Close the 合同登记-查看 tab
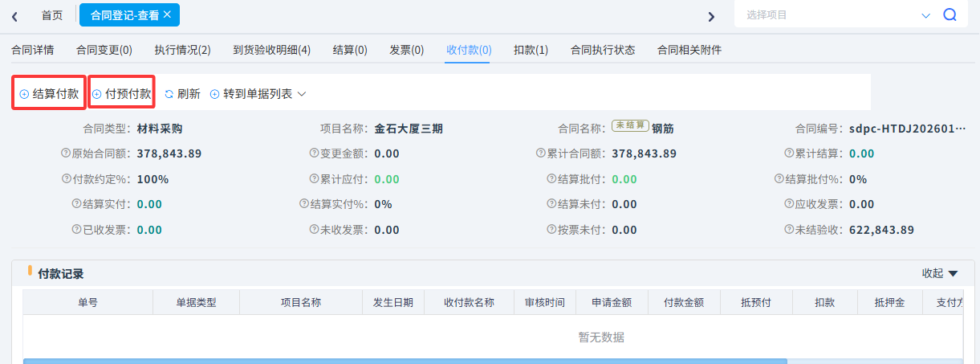Image resolution: width=980 pixels, height=364 pixels. point(167,14)
